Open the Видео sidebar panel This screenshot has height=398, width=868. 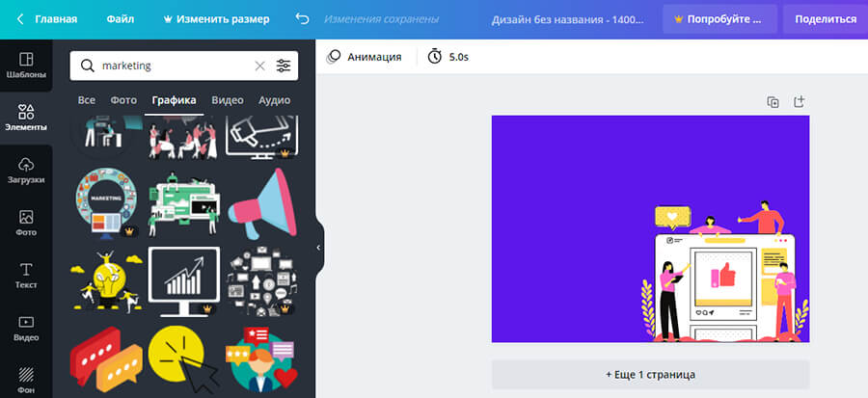pyautogui.click(x=26, y=328)
